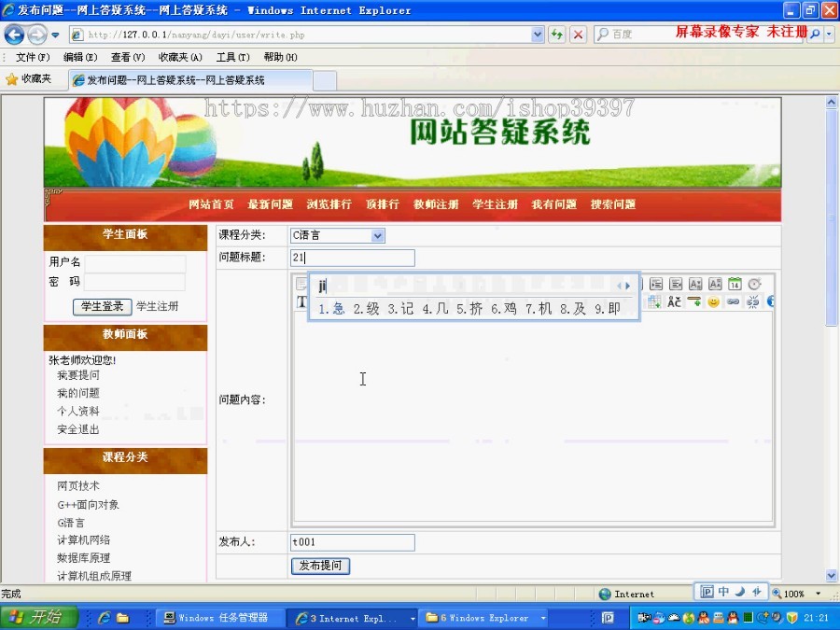Open the 帮助(H) menu
This screenshot has width=840, height=630.
pyautogui.click(x=280, y=57)
